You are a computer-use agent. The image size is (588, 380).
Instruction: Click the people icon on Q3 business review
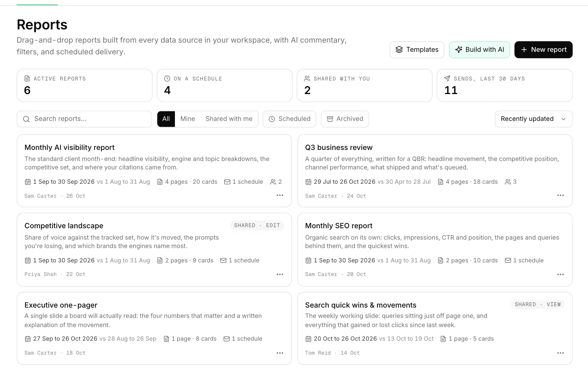click(508, 182)
